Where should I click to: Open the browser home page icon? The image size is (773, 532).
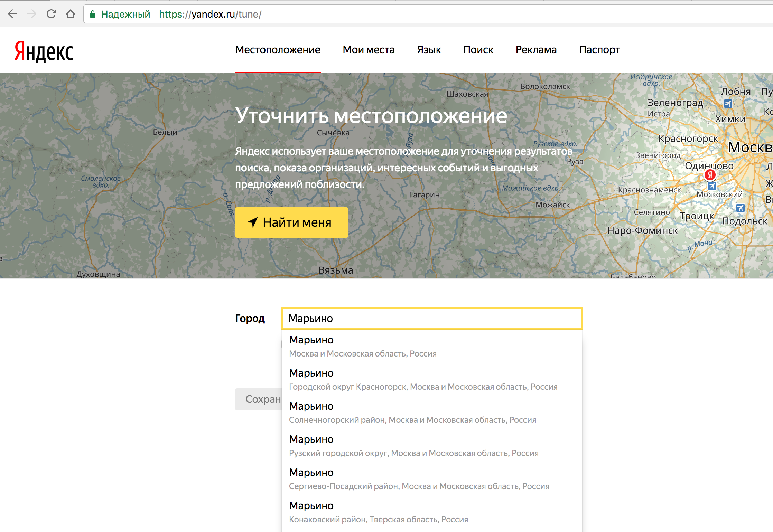tap(71, 14)
